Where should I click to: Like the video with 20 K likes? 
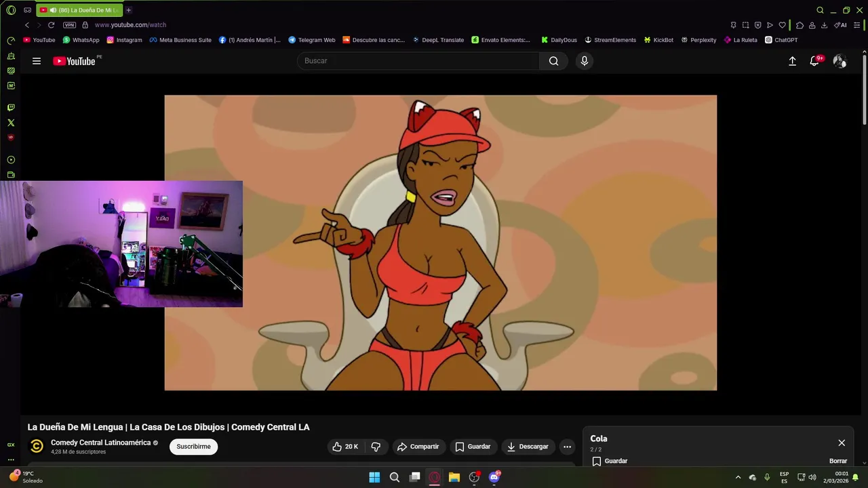(345, 447)
